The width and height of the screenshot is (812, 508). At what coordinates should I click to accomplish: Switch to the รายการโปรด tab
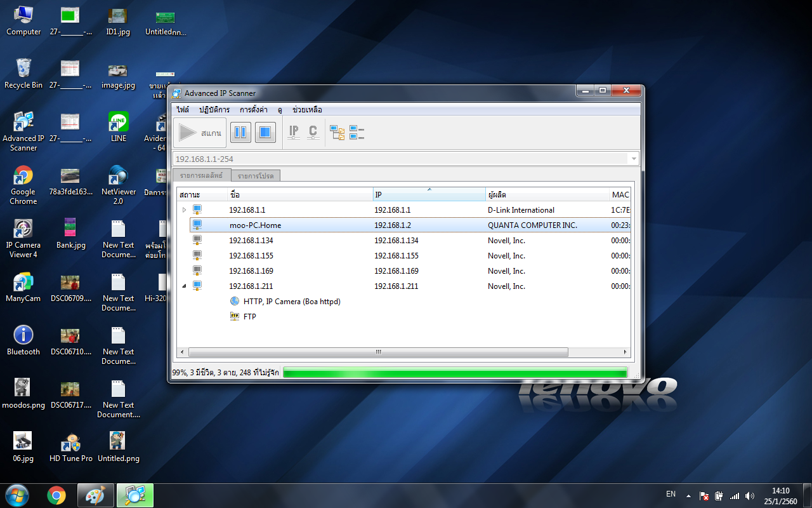coord(256,176)
